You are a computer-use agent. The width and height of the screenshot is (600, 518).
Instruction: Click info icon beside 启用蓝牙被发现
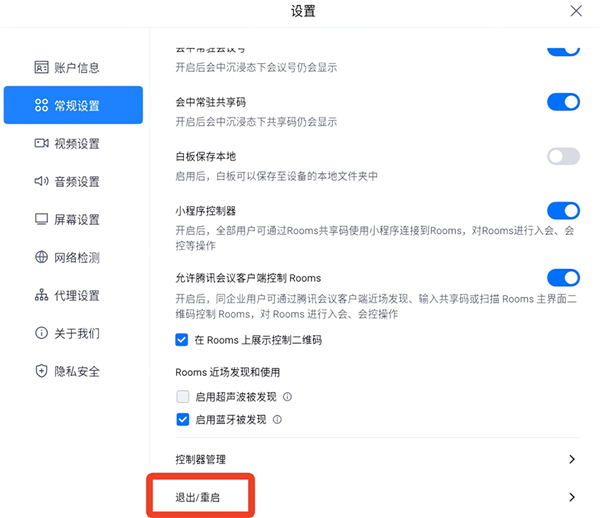[x=277, y=420]
